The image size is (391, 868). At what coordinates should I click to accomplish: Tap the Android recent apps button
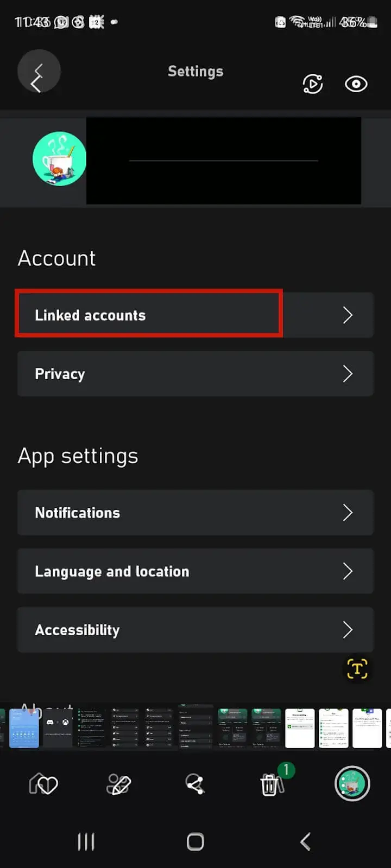(x=86, y=842)
